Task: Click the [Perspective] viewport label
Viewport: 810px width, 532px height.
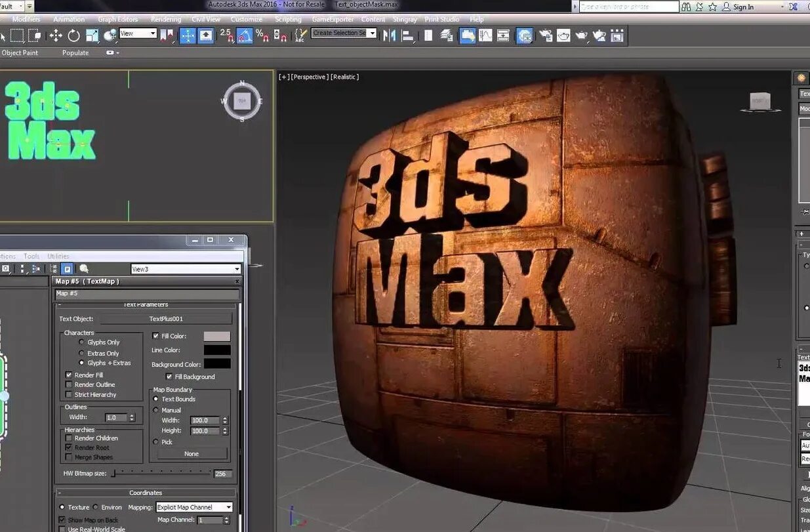Action: tap(310, 77)
